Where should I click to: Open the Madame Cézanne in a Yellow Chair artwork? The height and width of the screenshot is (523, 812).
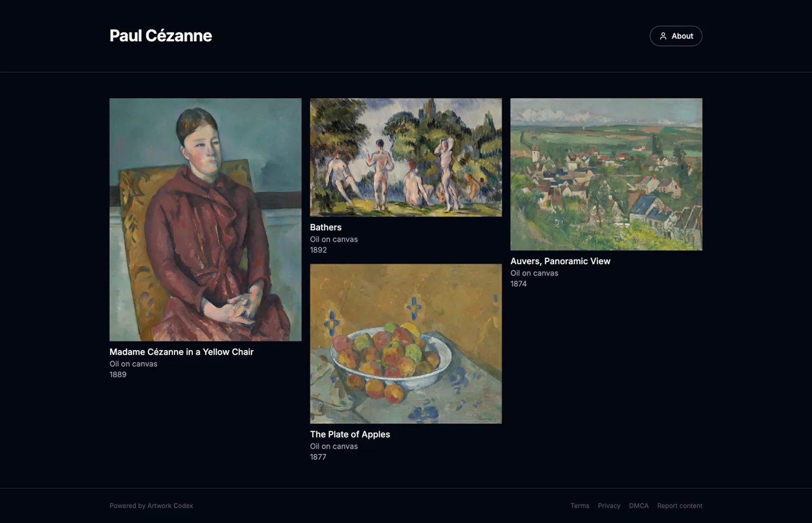[x=205, y=219]
